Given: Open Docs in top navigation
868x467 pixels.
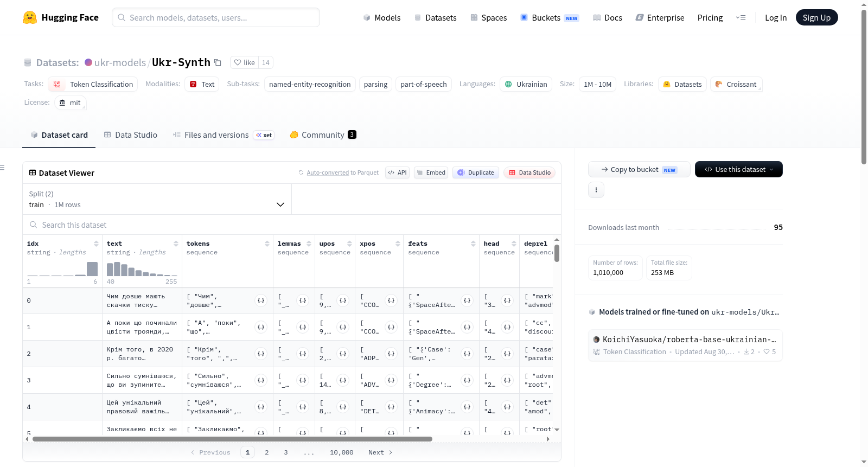Looking at the screenshot, I should [607, 17].
